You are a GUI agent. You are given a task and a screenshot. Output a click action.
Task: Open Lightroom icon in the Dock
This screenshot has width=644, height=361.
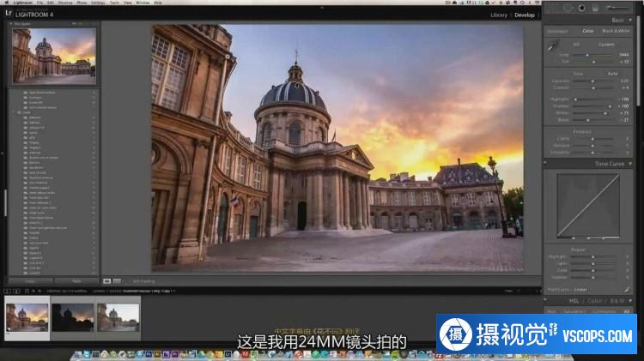pos(228,354)
